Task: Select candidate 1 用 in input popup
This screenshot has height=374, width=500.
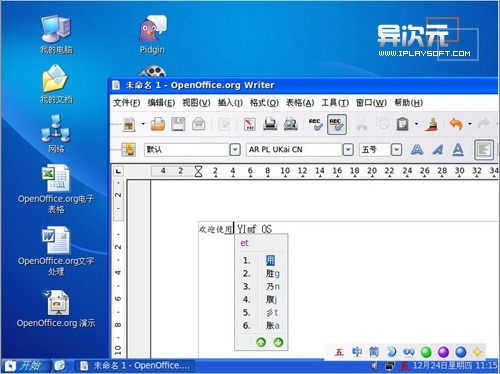Action: pos(261,260)
